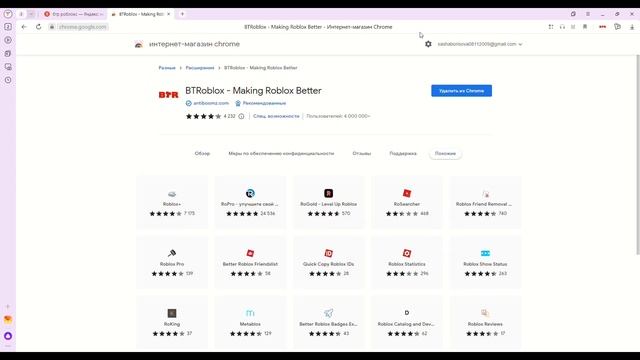Screen dimensions: 640x360
Task: Click the page vertical scrollbar
Action: pos(638,155)
